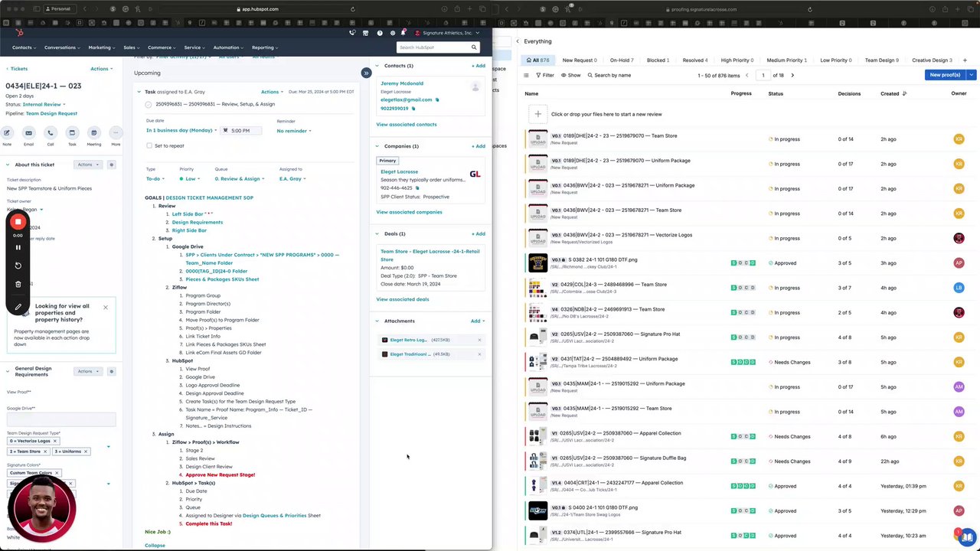Stop the screen recording

pos(18,221)
